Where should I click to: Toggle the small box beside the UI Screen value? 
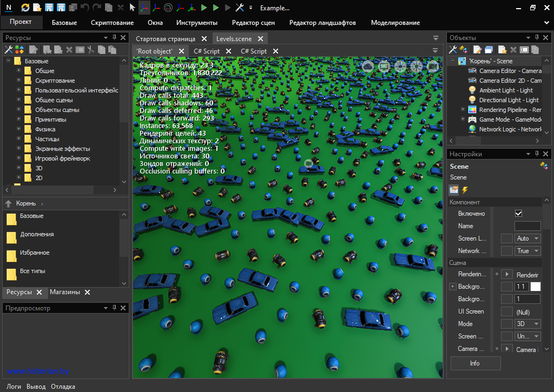506,311
